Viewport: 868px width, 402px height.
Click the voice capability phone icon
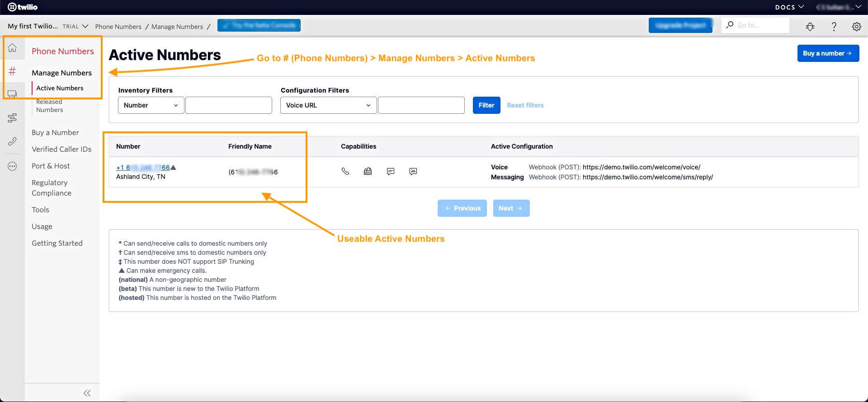[x=345, y=171]
